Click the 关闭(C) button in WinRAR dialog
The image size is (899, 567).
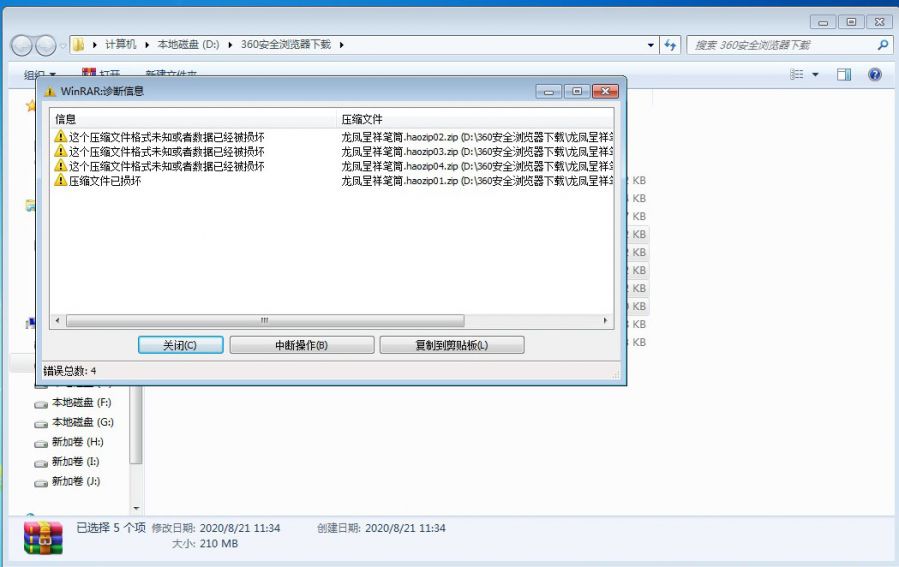coord(179,345)
